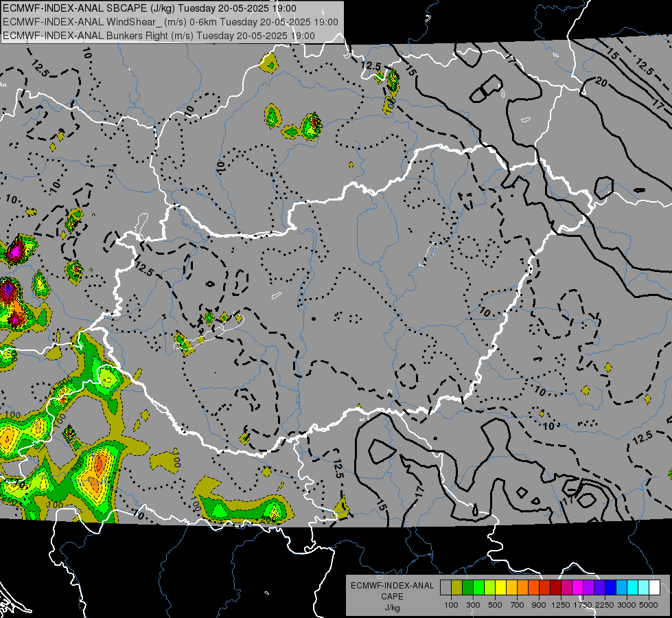Select the pale cyan legend swatch
Image resolution: width=672 pixels, height=618 pixels.
point(644,588)
